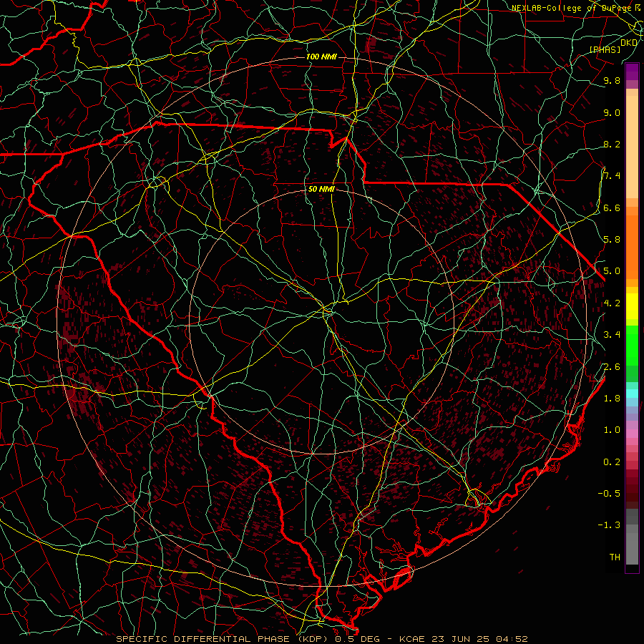
Task: Click the [PHAS] units label
Action: pyautogui.click(x=605, y=50)
